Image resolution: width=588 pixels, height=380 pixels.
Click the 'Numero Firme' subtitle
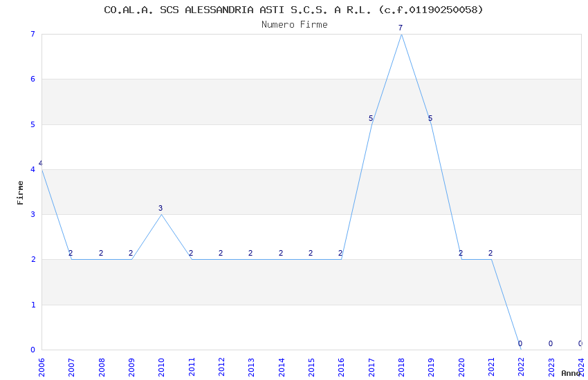(x=295, y=24)
